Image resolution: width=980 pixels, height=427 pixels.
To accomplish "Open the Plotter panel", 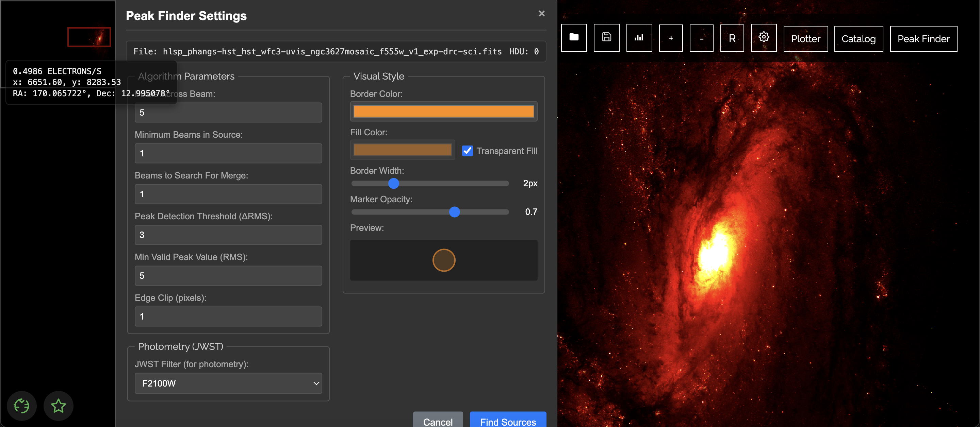I will click(x=806, y=38).
